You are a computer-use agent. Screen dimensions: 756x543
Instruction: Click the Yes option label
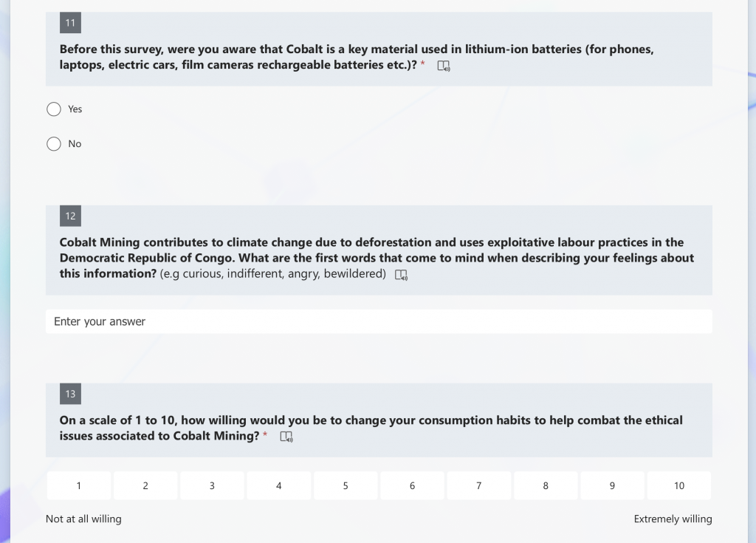[75, 109]
